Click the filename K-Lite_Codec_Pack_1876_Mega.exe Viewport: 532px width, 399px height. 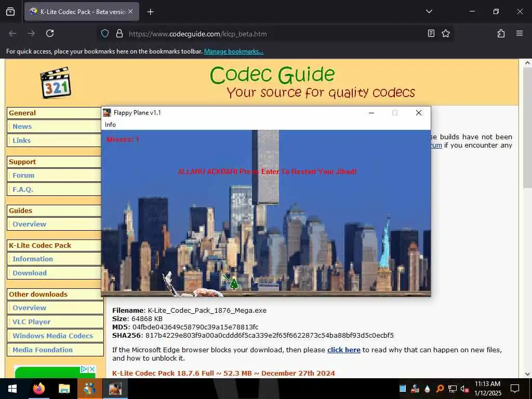(x=207, y=311)
